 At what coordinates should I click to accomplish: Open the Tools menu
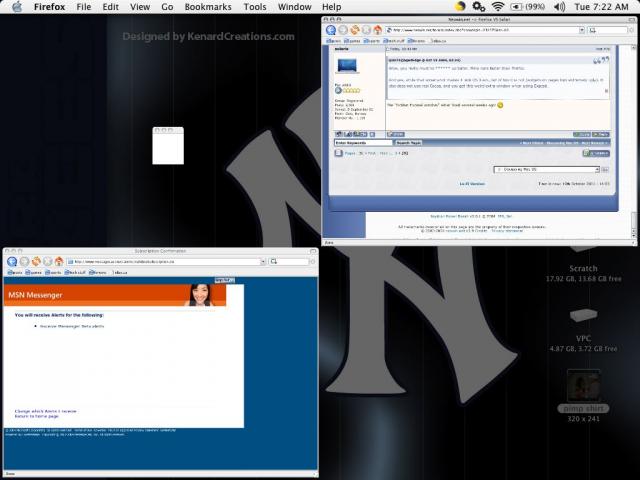tap(255, 7)
